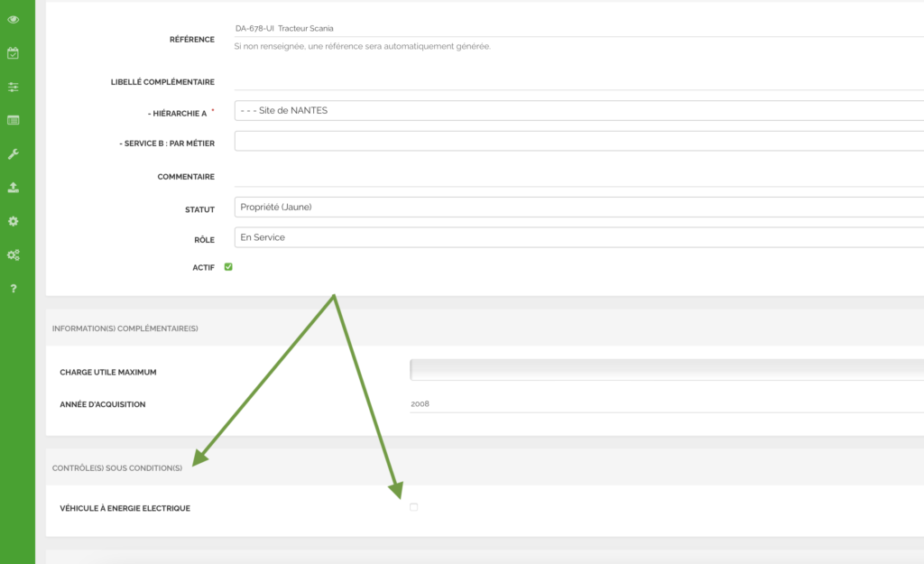Open the Hiérarchie A dropdown showing Site de NANTES
924x564 pixels.
pyautogui.click(x=577, y=111)
